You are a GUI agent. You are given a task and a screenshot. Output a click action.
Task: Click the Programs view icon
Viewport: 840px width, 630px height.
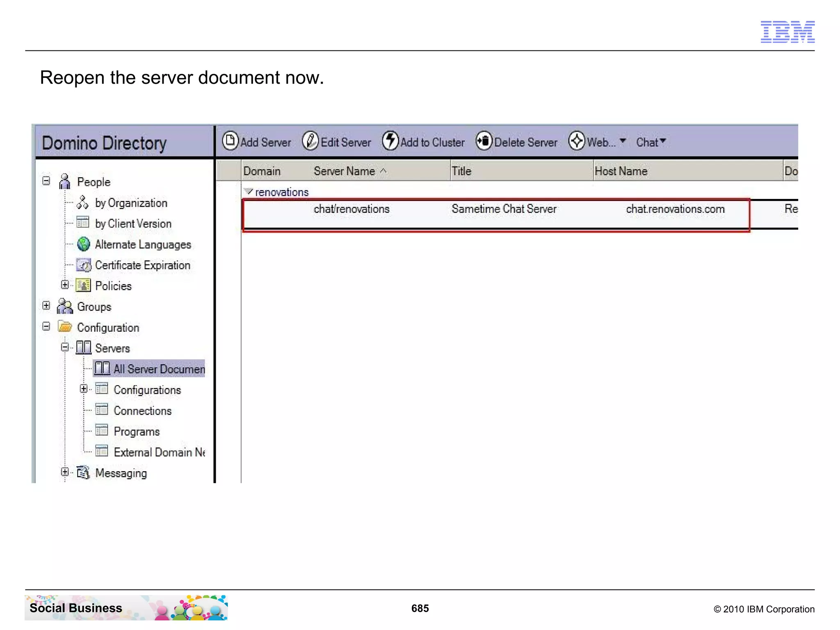point(101,430)
